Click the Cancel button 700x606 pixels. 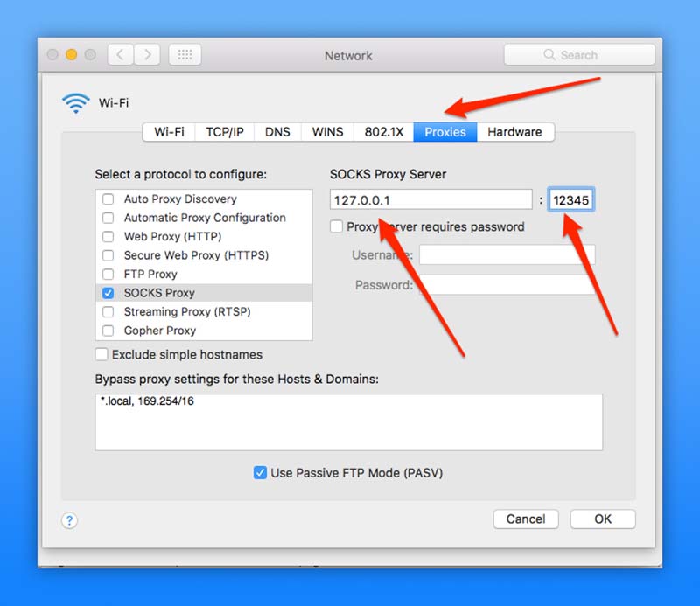526,519
